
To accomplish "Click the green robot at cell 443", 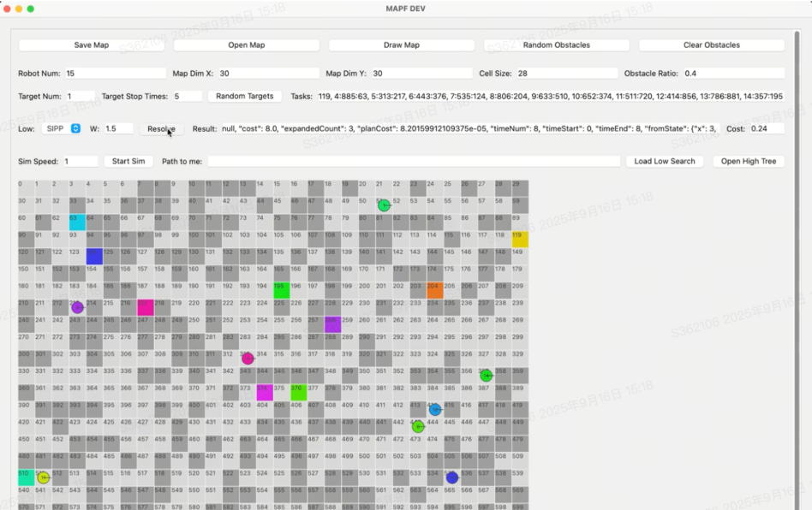I will pyautogui.click(x=418, y=426).
